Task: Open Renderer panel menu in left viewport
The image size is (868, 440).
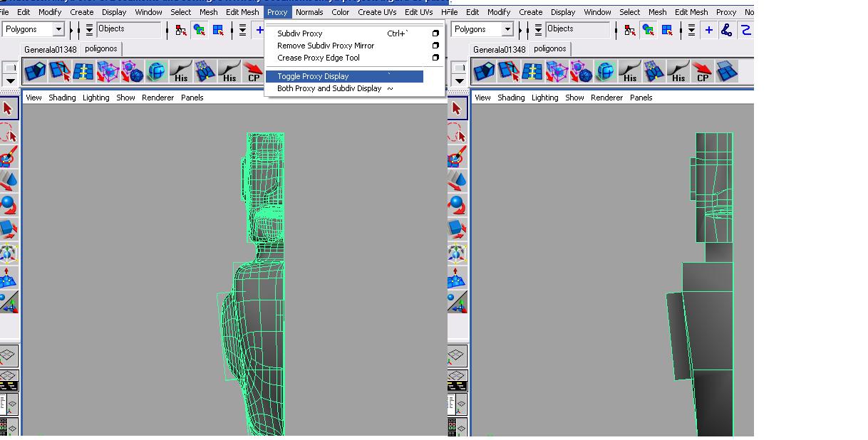Action: click(157, 98)
